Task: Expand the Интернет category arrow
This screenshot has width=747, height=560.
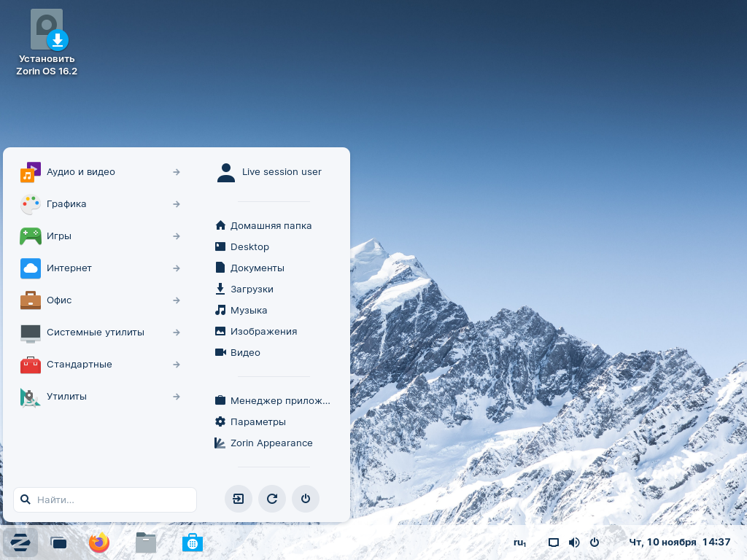Action: click(x=177, y=268)
